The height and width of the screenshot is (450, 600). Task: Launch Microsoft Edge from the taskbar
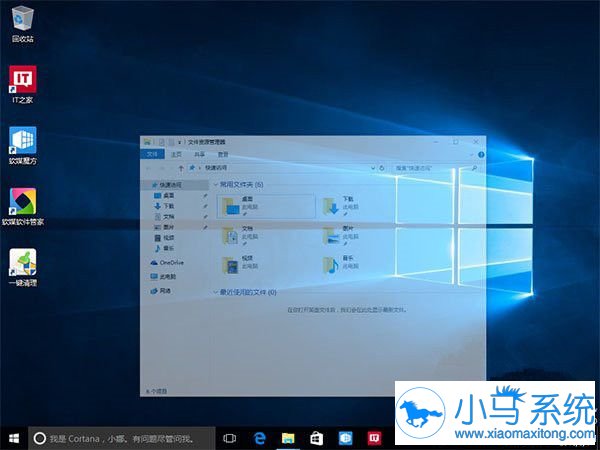259,439
